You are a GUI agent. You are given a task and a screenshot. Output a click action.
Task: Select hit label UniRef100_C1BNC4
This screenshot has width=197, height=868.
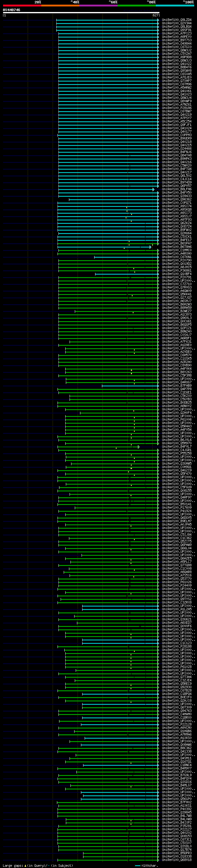[177, 765]
